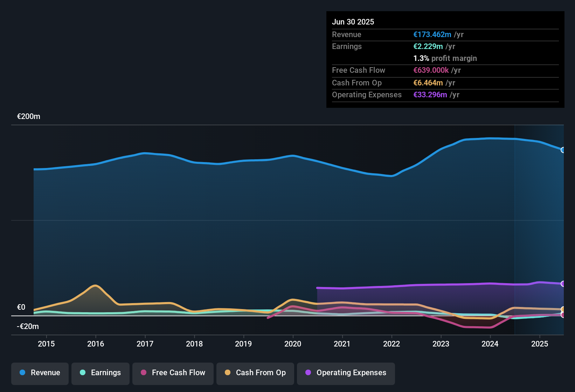The height and width of the screenshot is (392, 575).
Task: Click the 1.3% profit margin text
Action: click(445, 58)
